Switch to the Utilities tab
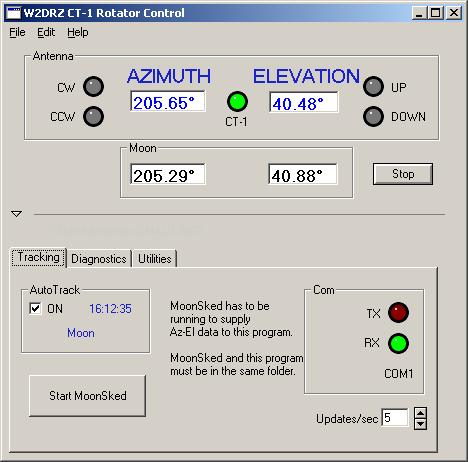 coord(155,259)
